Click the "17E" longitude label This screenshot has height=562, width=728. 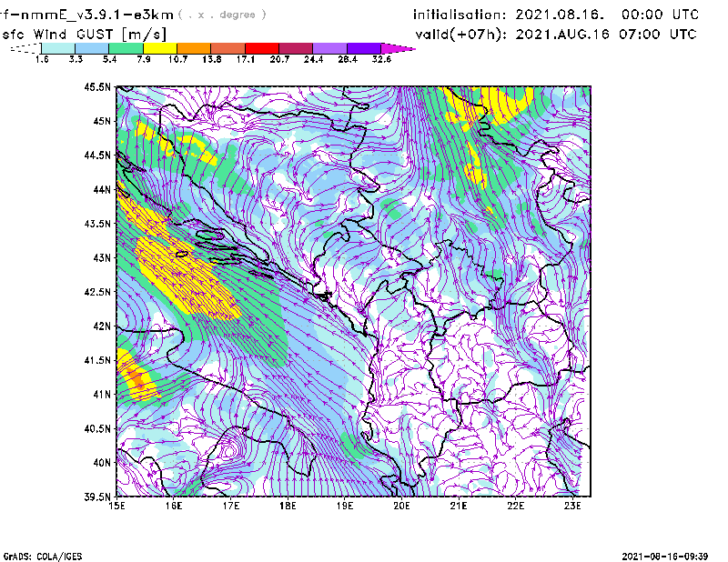click(231, 506)
